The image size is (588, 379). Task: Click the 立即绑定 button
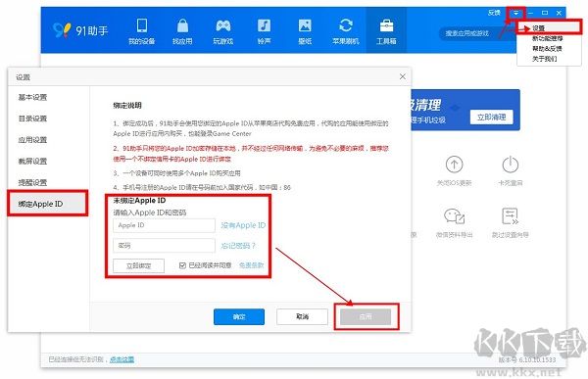pos(138,265)
